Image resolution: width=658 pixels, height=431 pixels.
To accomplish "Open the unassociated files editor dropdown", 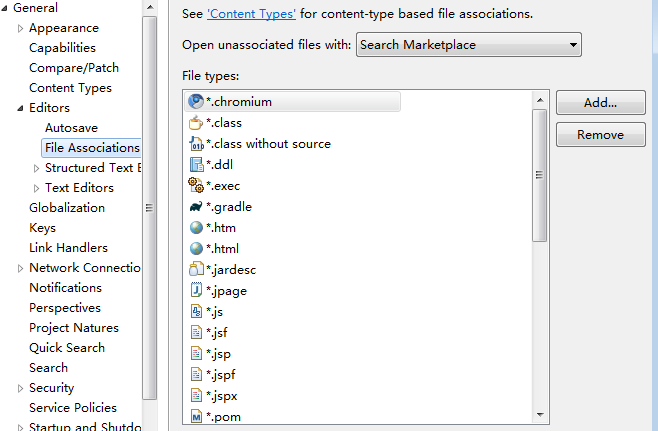I will [x=469, y=45].
